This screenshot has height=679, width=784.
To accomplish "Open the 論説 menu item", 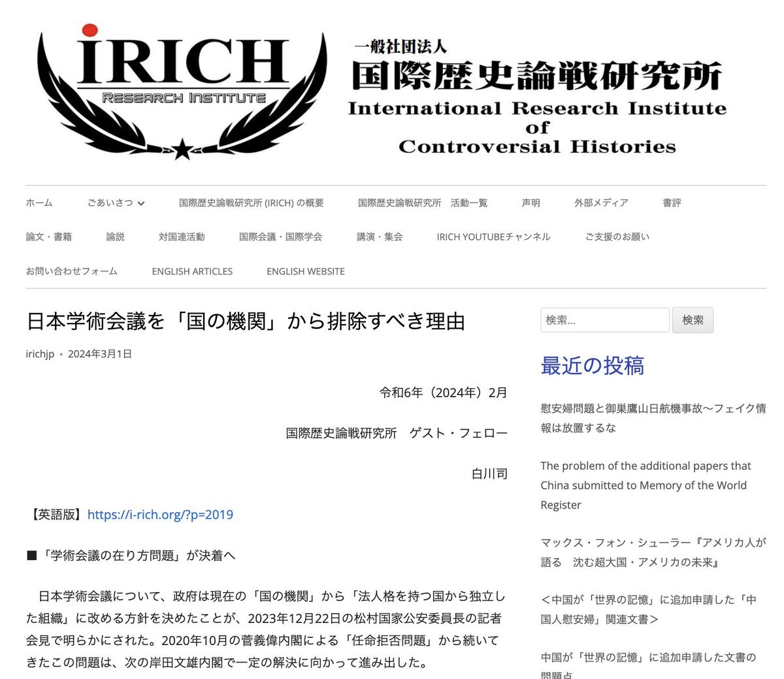I will point(116,237).
